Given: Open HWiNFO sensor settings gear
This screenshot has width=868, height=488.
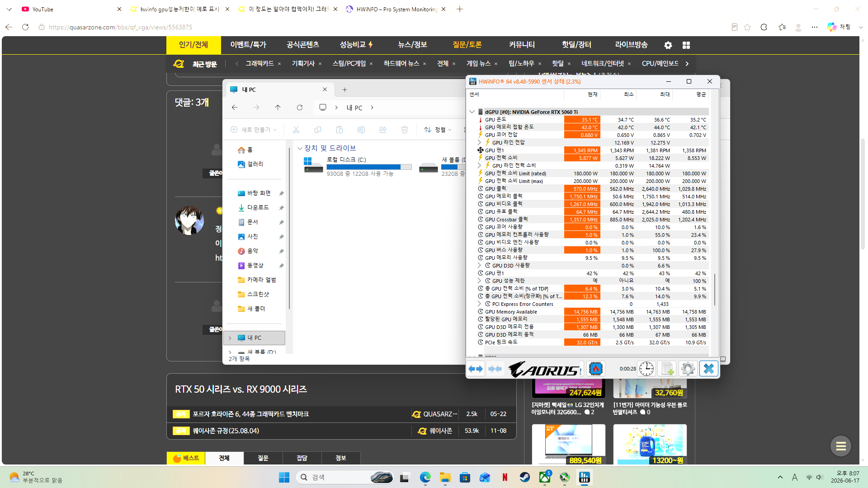Looking at the screenshot, I should click(688, 369).
